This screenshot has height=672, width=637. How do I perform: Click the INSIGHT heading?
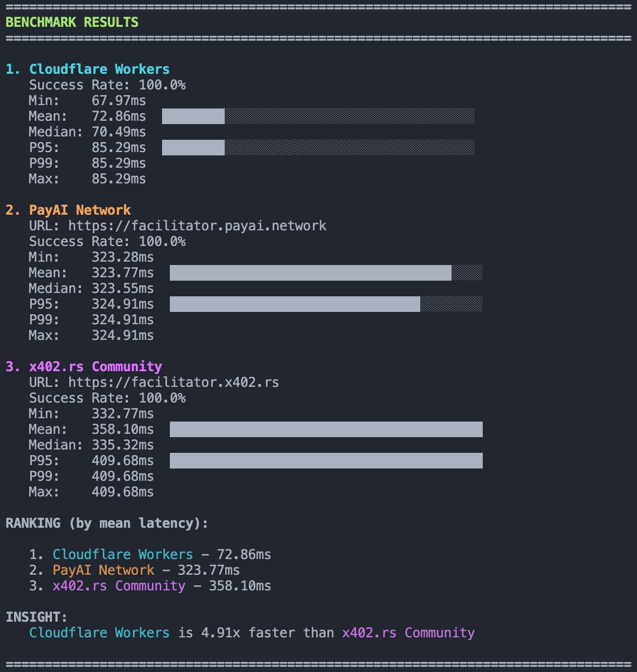(x=36, y=617)
